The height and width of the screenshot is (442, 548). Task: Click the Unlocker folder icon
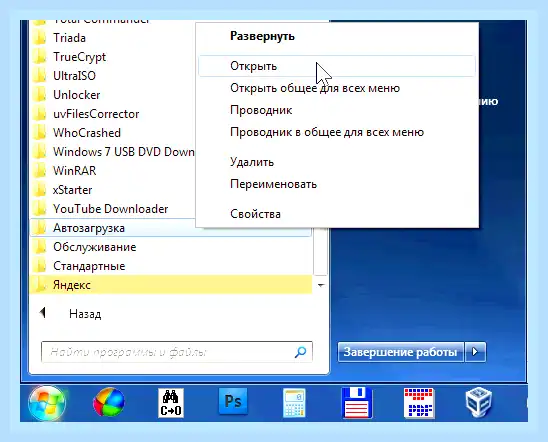point(39,95)
